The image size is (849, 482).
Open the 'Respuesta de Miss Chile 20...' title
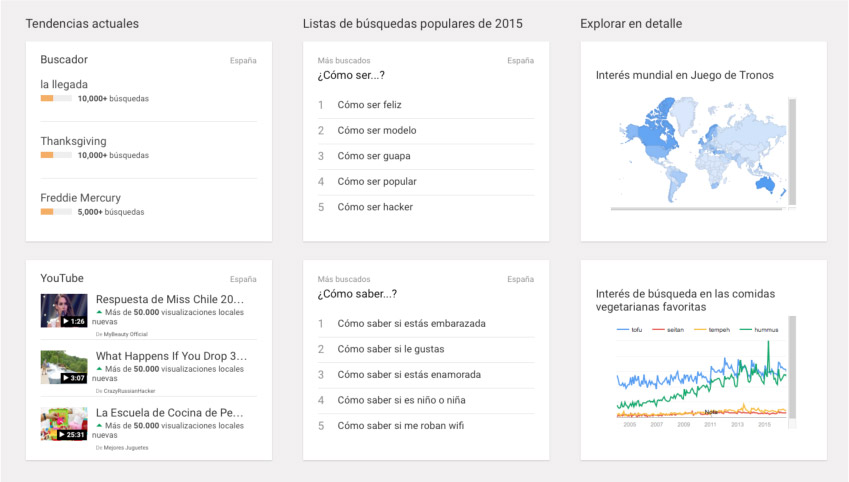pyautogui.click(x=170, y=299)
